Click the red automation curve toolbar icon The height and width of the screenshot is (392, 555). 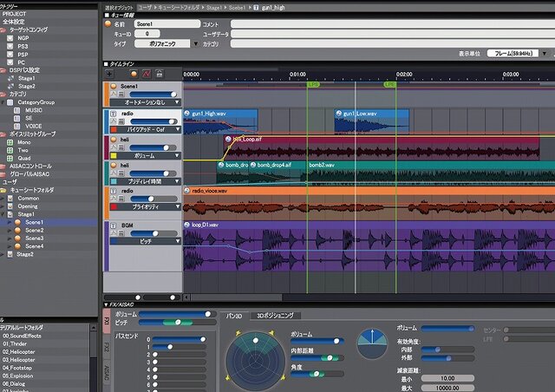point(147,74)
